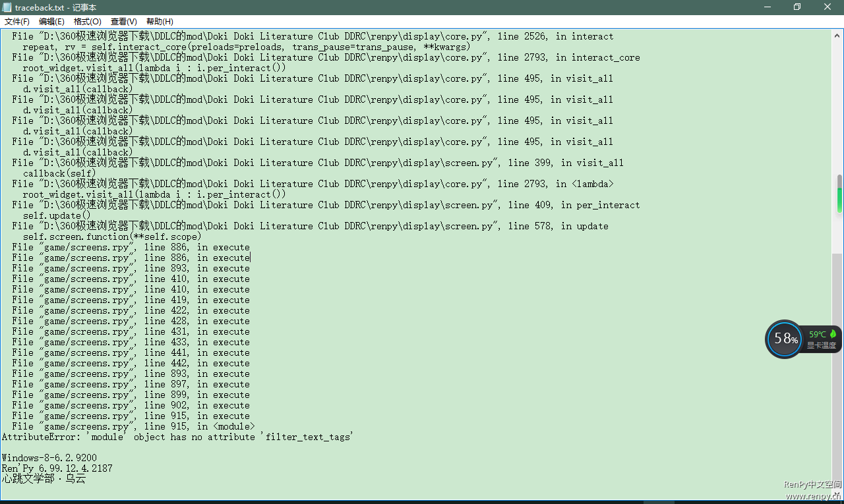Open the 编辑(E) menu
844x504 pixels.
[x=51, y=22]
